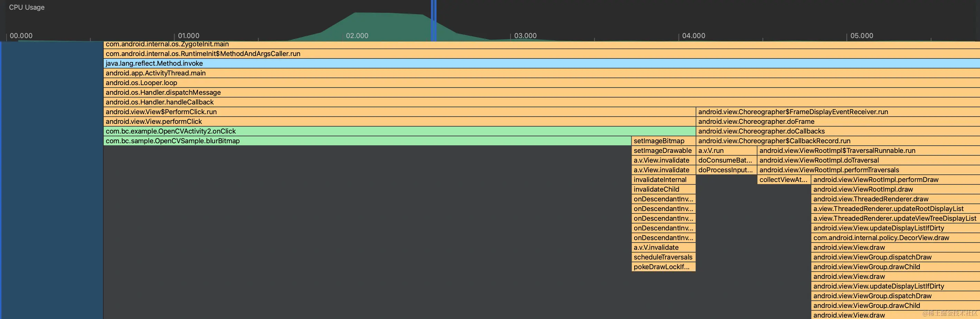Click the setImageBitmap call frame
980x319 pixels.
663,141
